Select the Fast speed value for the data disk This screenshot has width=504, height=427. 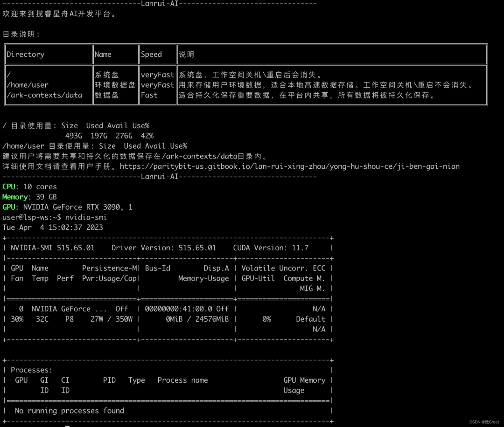point(149,96)
